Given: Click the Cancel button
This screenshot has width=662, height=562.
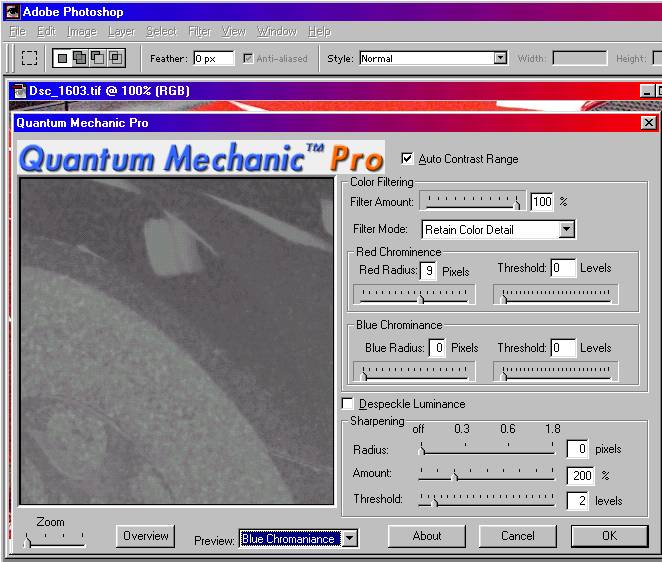Looking at the screenshot, I should tap(518, 536).
